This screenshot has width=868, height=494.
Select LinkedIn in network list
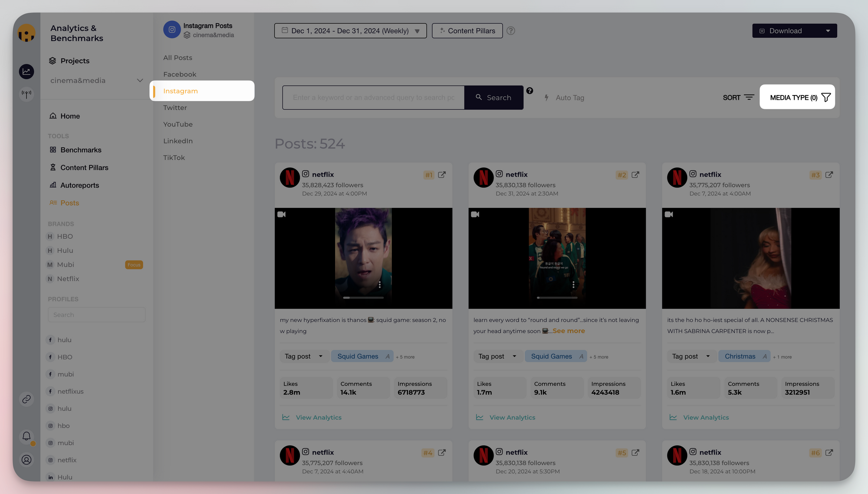tap(178, 141)
